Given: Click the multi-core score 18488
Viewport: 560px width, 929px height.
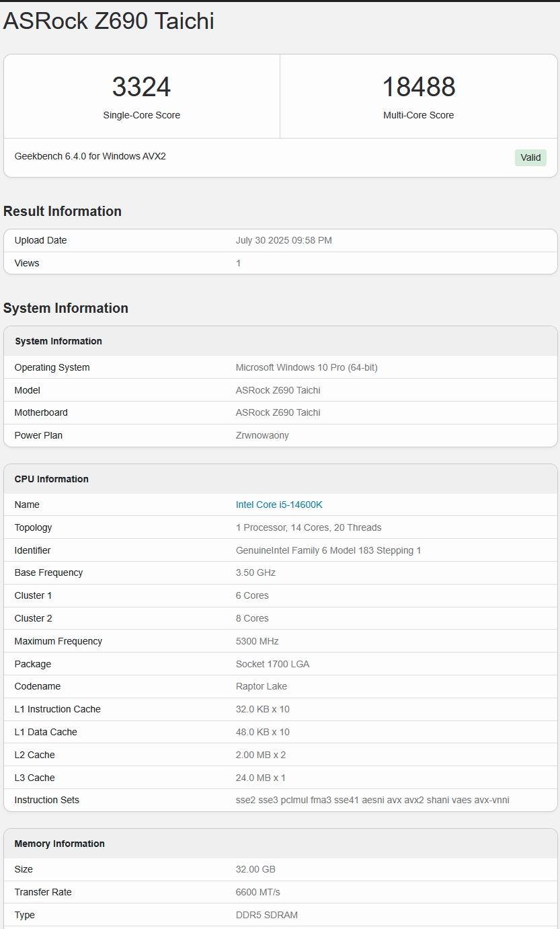Looking at the screenshot, I should [x=418, y=87].
